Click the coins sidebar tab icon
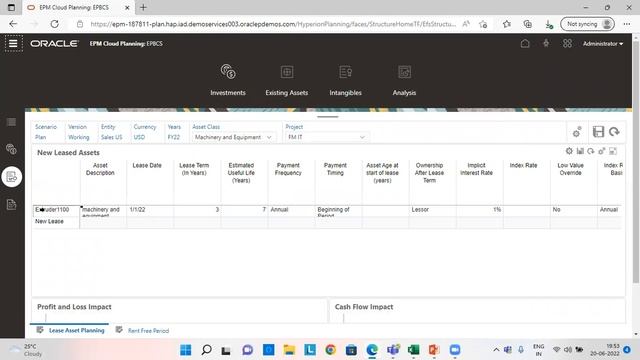640x360 pixels. pos(11,149)
